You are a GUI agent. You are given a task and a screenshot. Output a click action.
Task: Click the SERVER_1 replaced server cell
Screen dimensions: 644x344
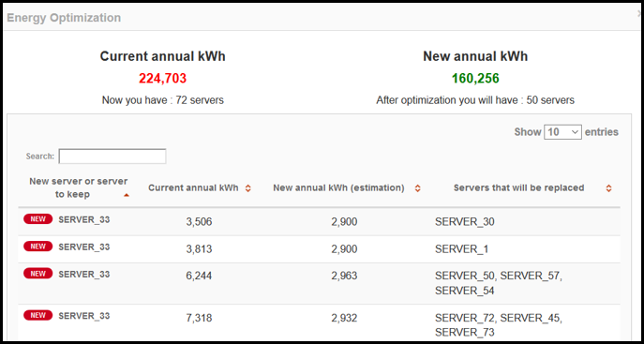click(x=461, y=249)
